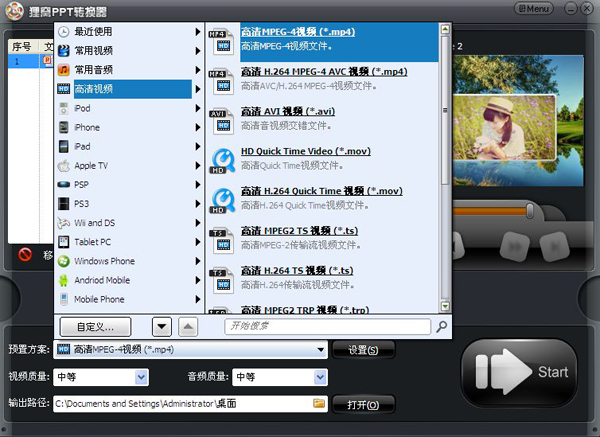600x437 pixels.
Task: Click the format list scroll-up arrow
Action: 445,29
